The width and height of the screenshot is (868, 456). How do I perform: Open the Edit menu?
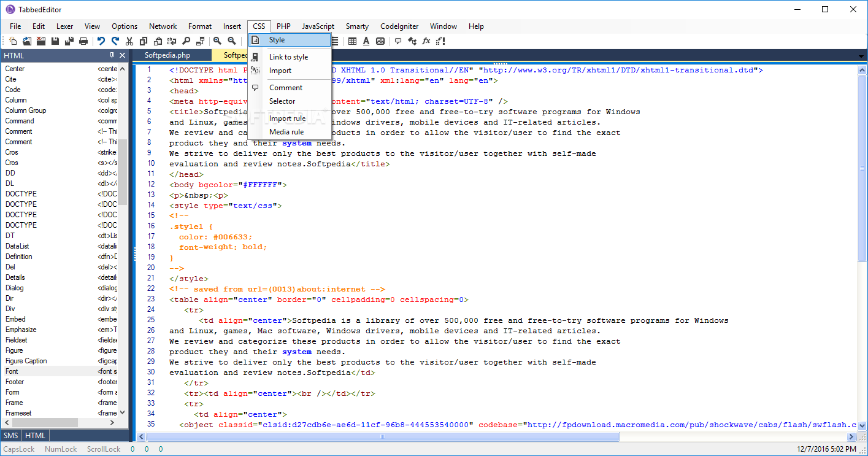point(39,26)
